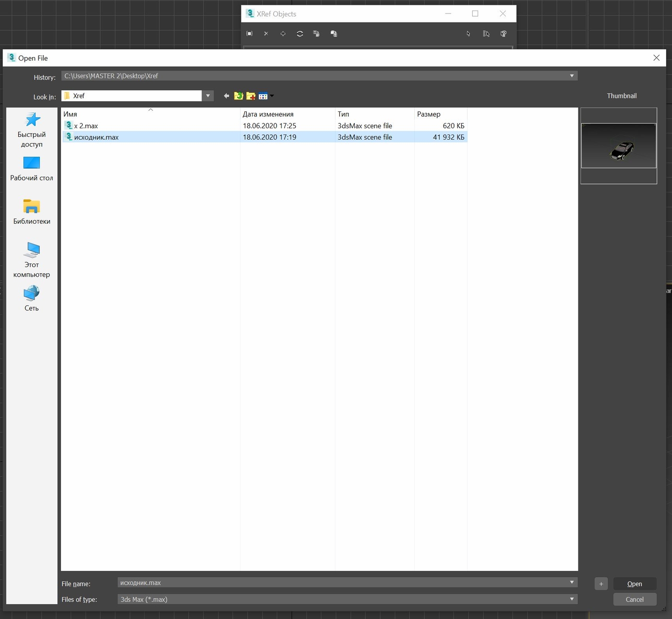Select file name исходник.max
Viewport: 672px width, 619px height.
coord(96,137)
